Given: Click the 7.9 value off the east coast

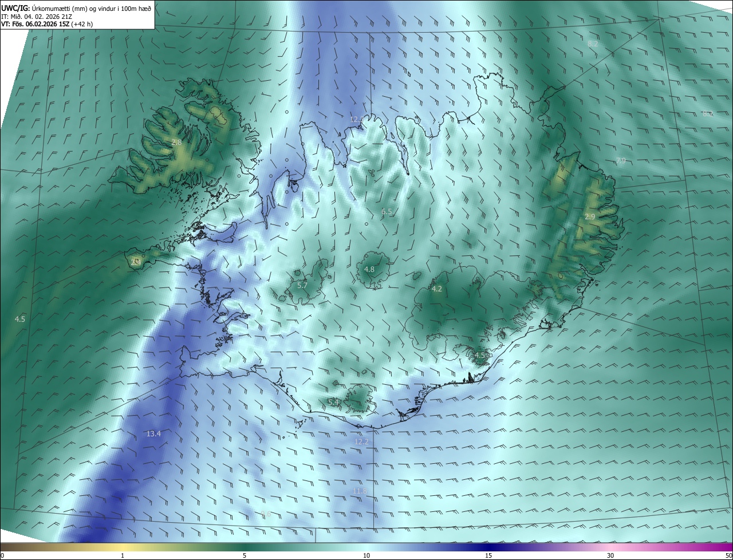Looking at the screenshot, I should point(621,161).
